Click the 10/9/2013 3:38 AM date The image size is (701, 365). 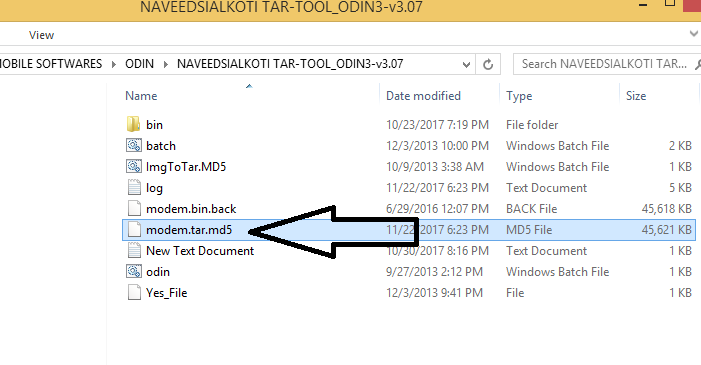[435, 167]
